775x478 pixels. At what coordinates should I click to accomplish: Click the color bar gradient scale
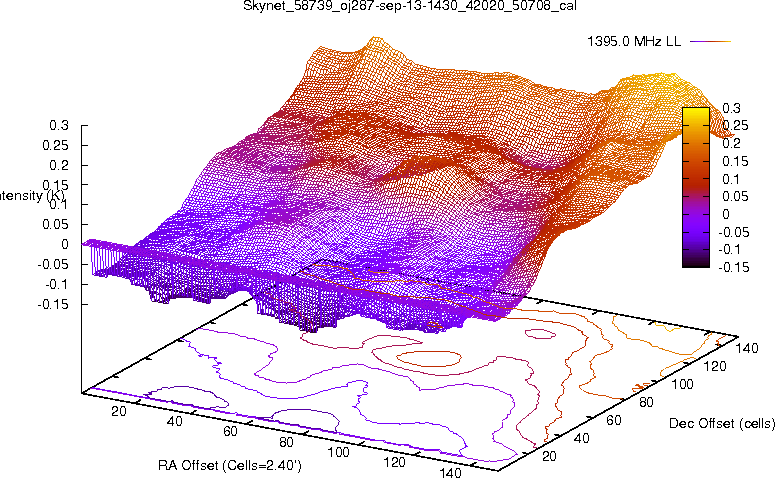(x=696, y=187)
